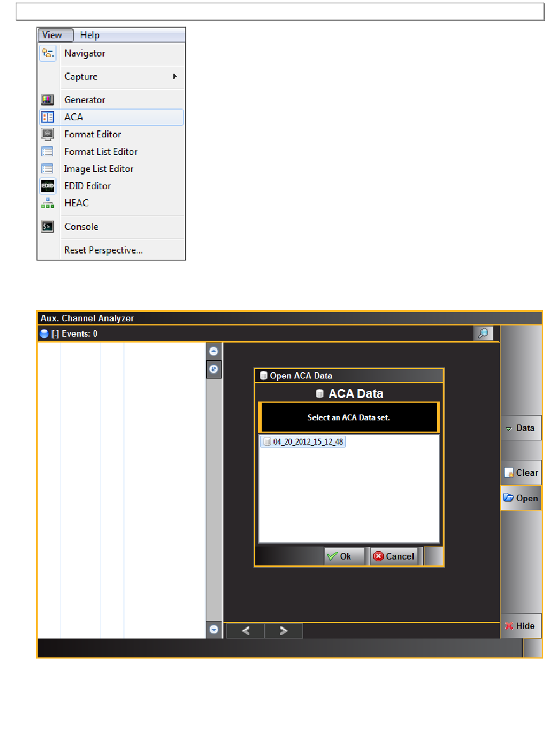
Task: Confirm with the Ok button
Action: click(x=344, y=557)
